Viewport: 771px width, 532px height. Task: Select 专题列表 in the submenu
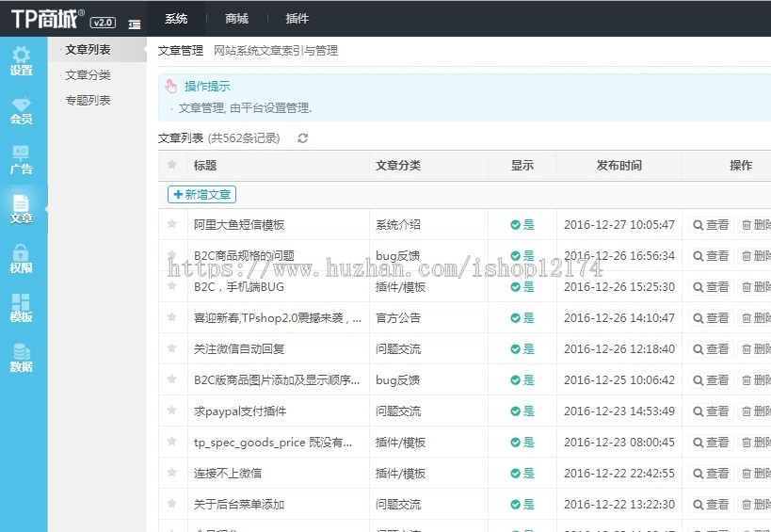point(88,101)
